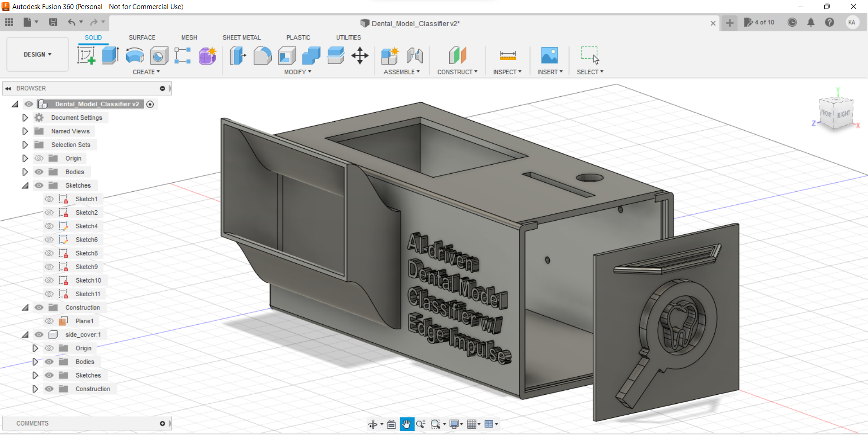Select the Measure tool

508,56
